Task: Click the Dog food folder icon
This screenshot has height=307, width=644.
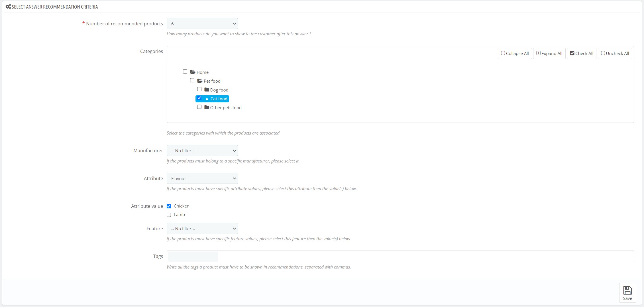Action: coord(207,90)
